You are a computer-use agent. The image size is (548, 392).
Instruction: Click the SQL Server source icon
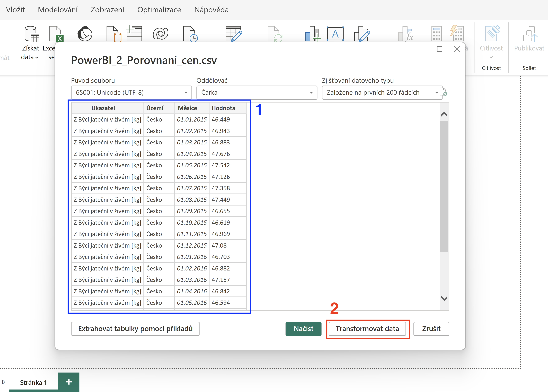tap(114, 34)
